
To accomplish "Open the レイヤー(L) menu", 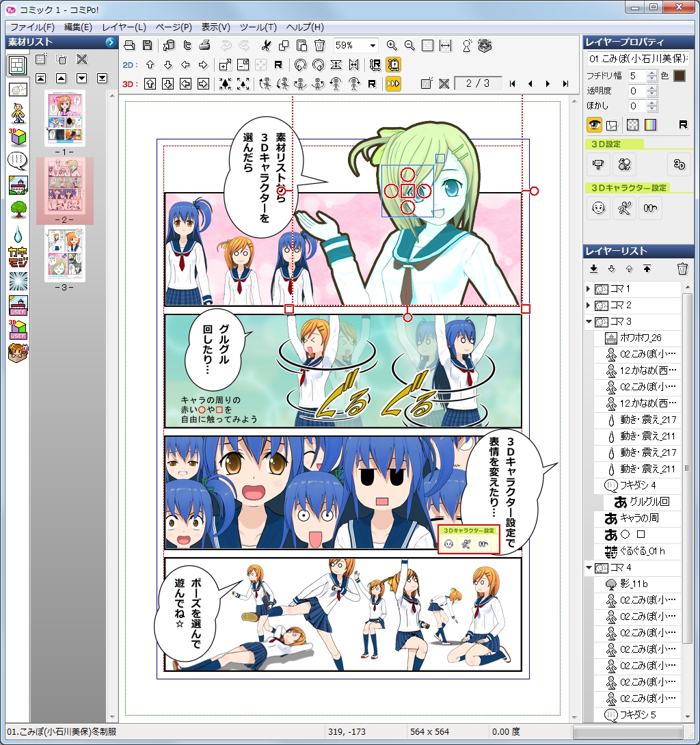I will point(124,27).
